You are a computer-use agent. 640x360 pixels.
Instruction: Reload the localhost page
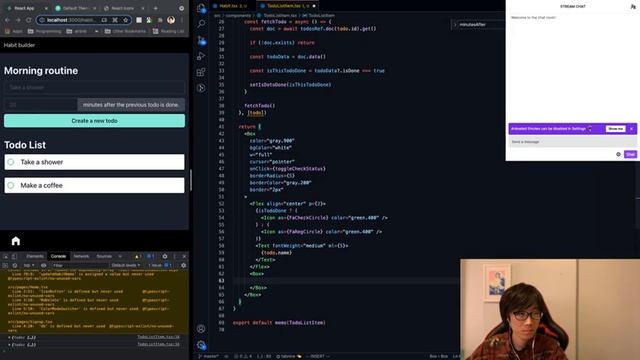pos(29,20)
